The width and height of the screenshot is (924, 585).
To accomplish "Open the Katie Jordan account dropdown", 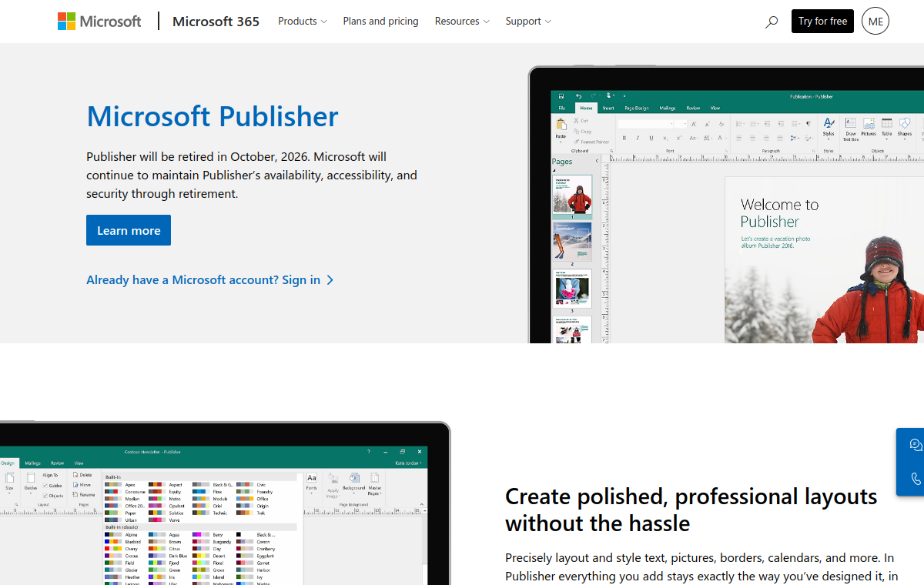I will pyautogui.click(x=408, y=463).
